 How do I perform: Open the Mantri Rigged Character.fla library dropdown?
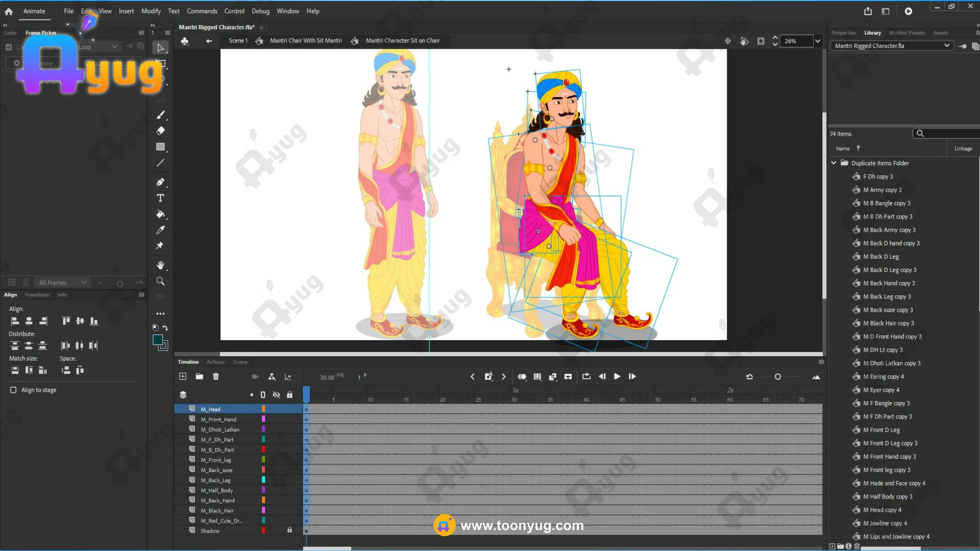[892, 46]
